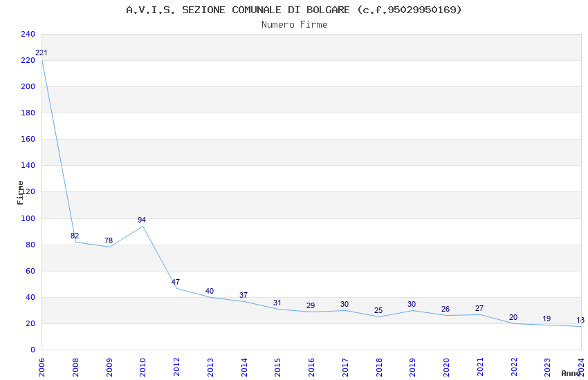Viewport: 588px width, 380px height.
Task: Click the y-axis value 0
Action: point(33,350)
